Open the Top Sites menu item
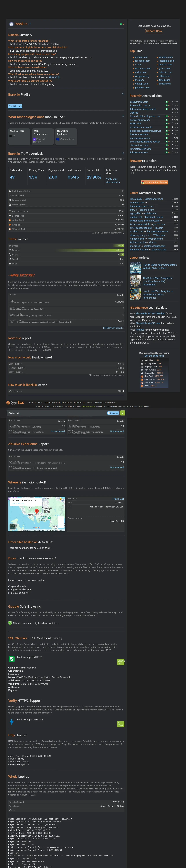Screen dimensions: 186x868 coord(39,403)
